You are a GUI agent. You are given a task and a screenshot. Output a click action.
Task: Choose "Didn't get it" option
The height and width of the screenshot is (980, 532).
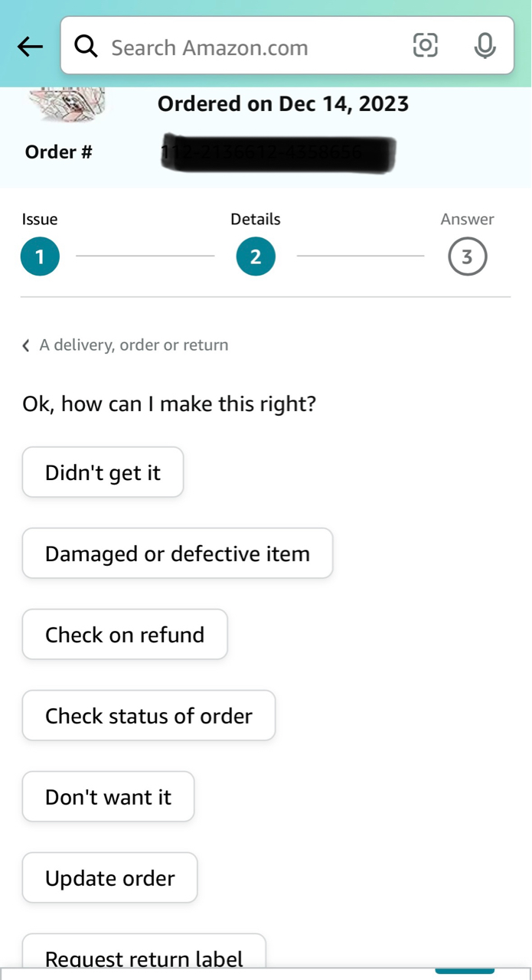103,472
